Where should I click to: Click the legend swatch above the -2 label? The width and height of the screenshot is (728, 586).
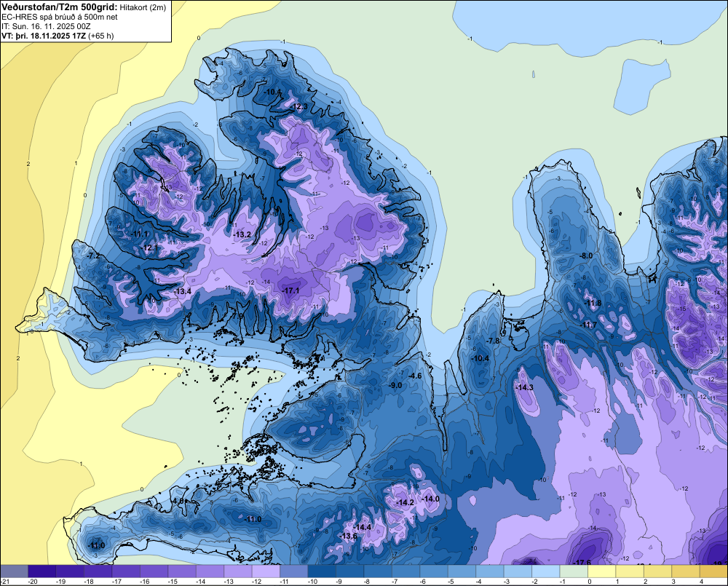tap(546, 571)
